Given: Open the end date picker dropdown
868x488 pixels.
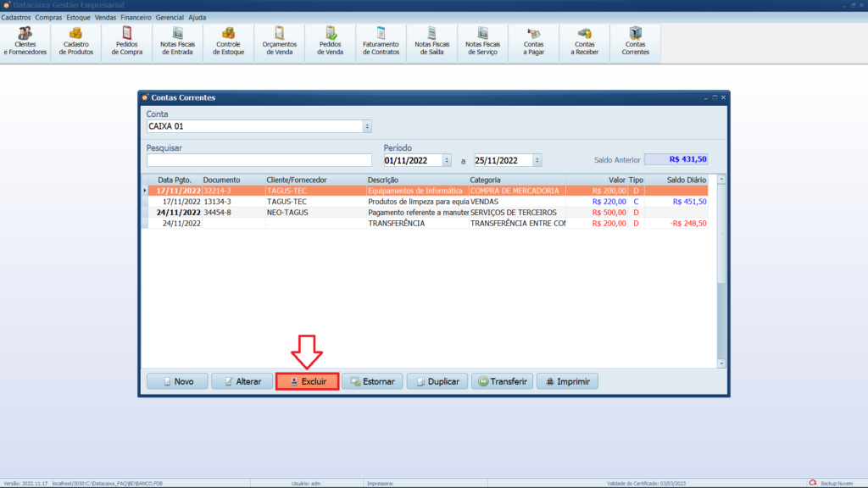Looking at the screenshot, I should (537, 160).
